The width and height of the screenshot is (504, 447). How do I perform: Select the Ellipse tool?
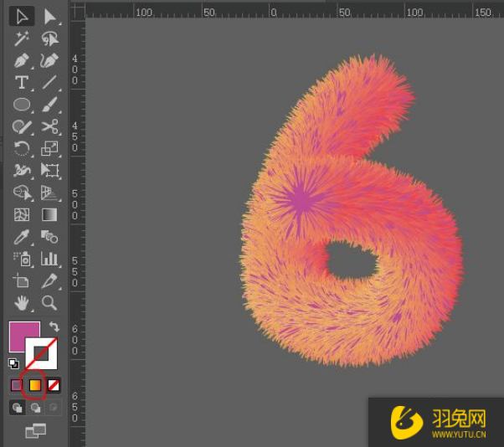tap(22, 105)
